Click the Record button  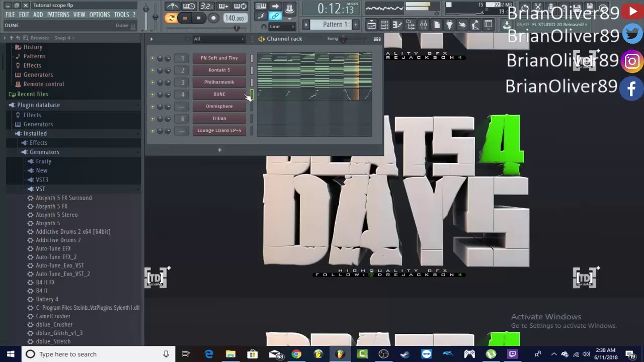tap(213, 18)
